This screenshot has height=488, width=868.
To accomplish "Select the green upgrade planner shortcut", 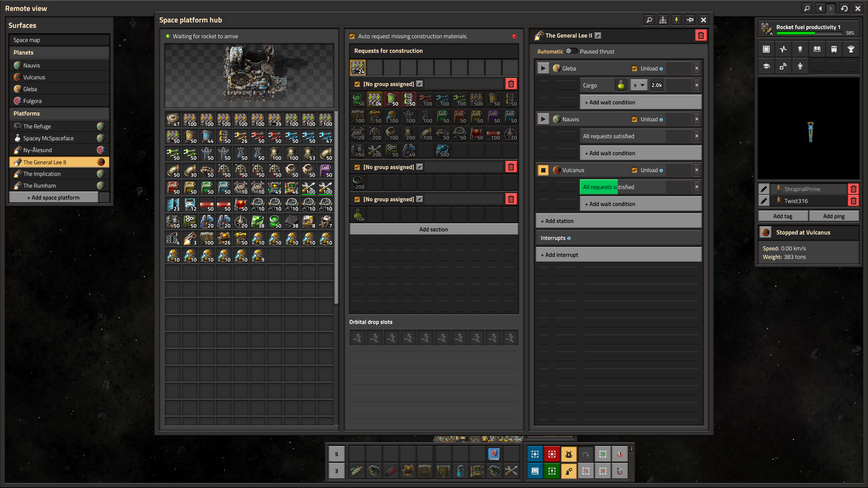I will pos(552,471).
